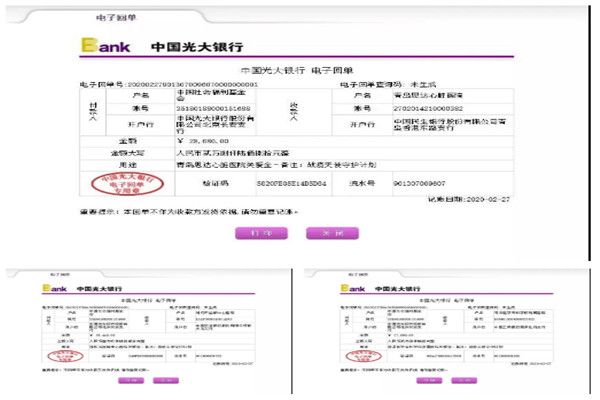Select the 电子回单 tab on the bottom-right receipt
The width and height of the screenshot is (600, 400).
coord(358,274)
